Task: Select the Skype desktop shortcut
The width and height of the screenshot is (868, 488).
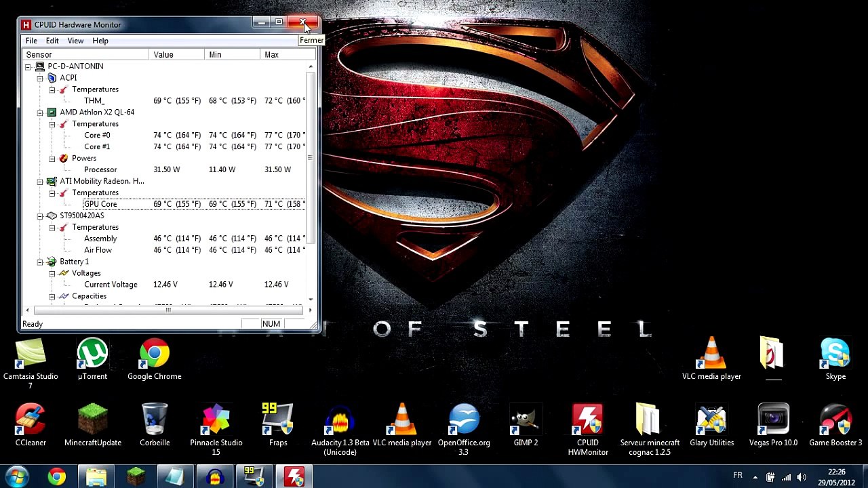Action: pyautogui.click(x=835, y=359)
